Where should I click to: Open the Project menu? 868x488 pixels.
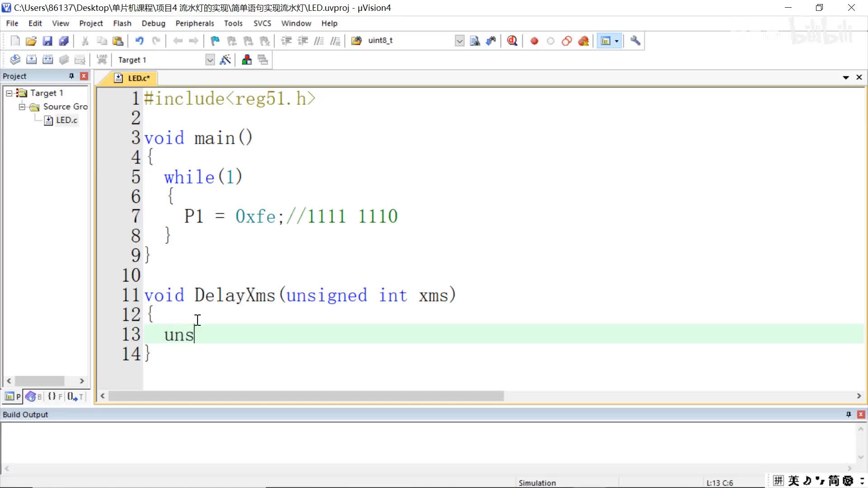click(x=91, y=23)
